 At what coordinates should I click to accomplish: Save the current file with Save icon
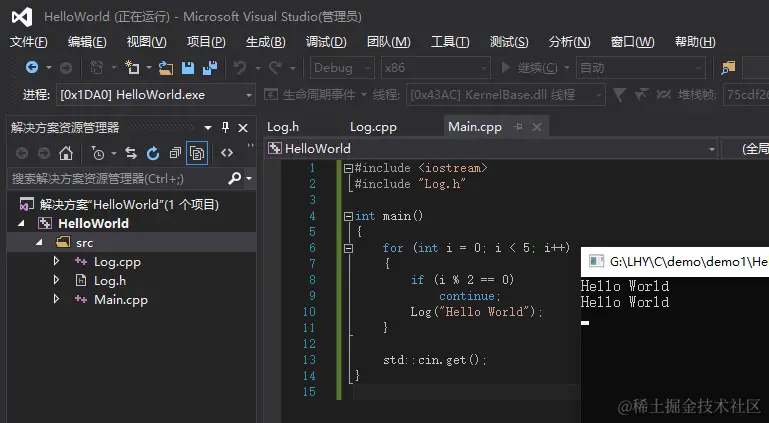click(188, 68)
